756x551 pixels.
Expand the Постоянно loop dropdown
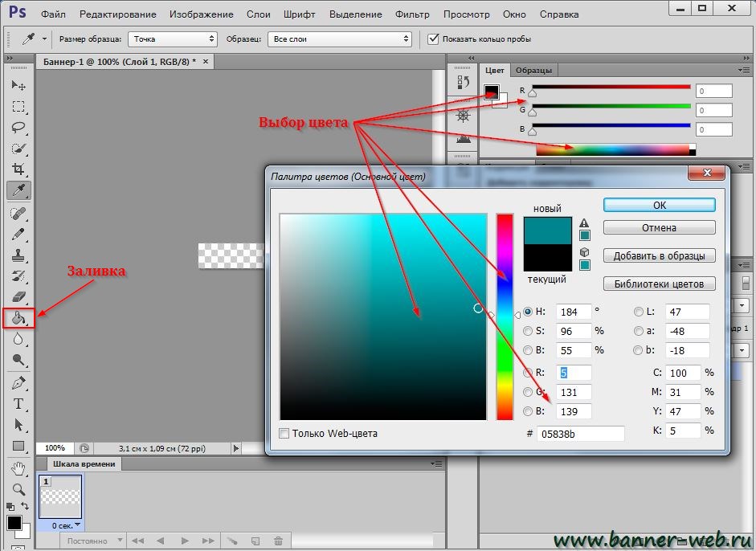(x=92, y=541)
